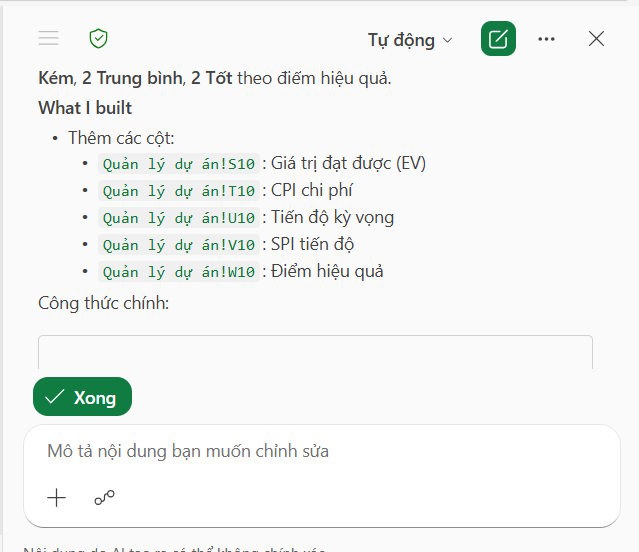
Task: Open the three-dots more options menu
Action: pyautogui.click(x=546, y=39)
